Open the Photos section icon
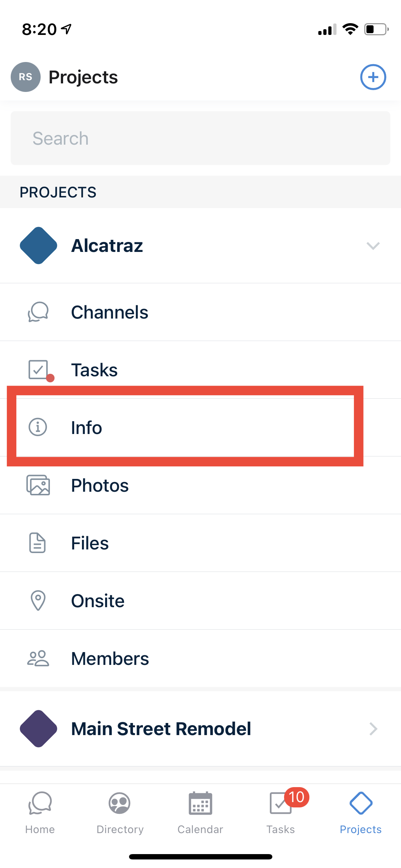This screenshot has height=868, width=401. 38,485
